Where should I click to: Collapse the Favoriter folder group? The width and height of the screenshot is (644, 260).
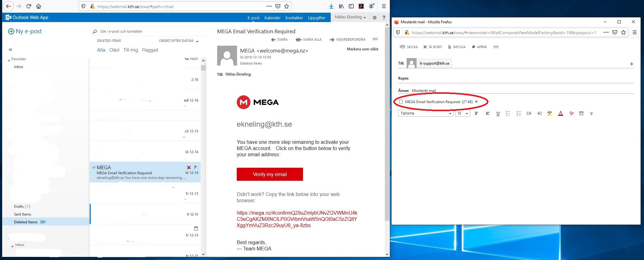[9, 60]
